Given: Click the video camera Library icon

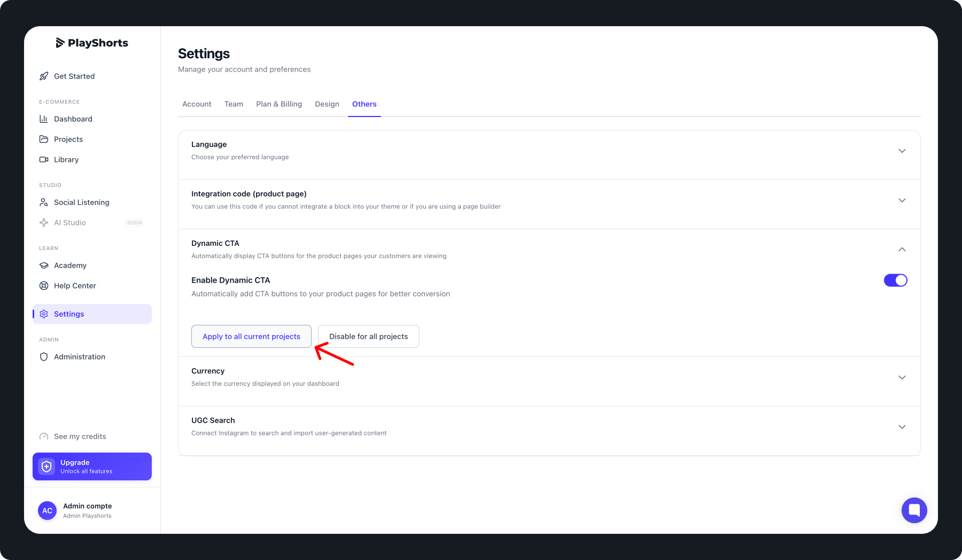Looking at the screenshot, I should [x=44, y=160].
